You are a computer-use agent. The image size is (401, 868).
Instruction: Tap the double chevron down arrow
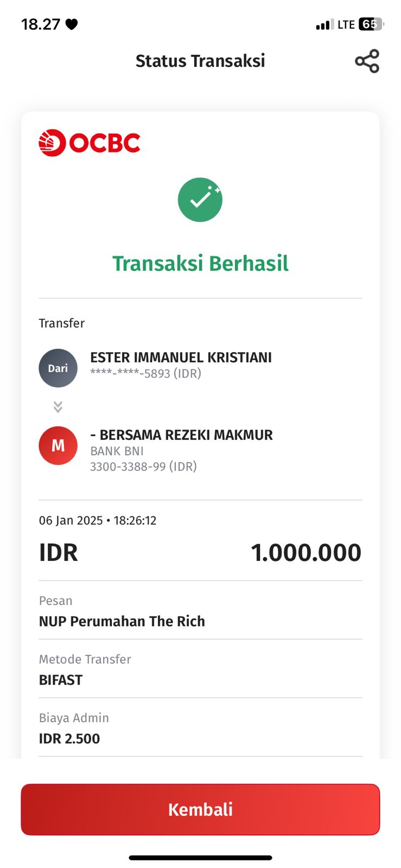pyautogui.click(x=58, y=407)
